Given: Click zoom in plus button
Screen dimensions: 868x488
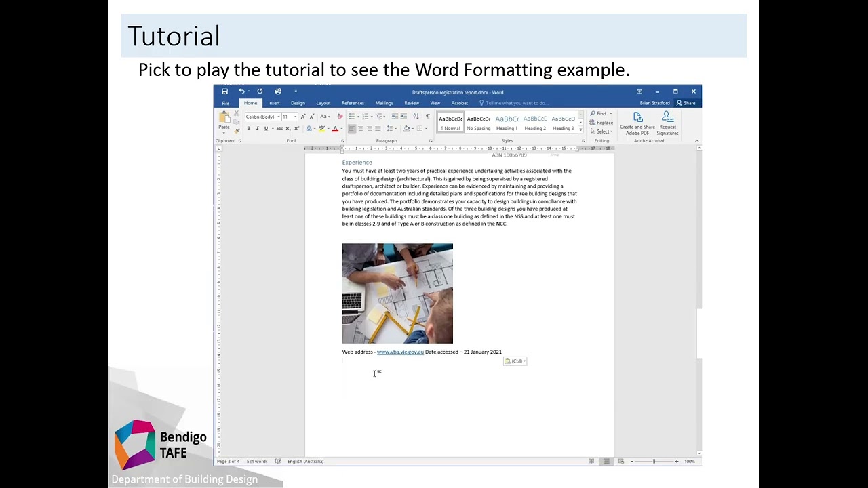Looking at the screenshot, I should click(x=676, y=462).
